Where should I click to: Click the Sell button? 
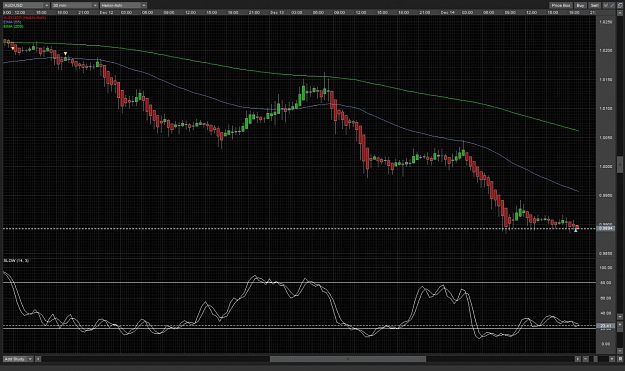pos(594,5)
